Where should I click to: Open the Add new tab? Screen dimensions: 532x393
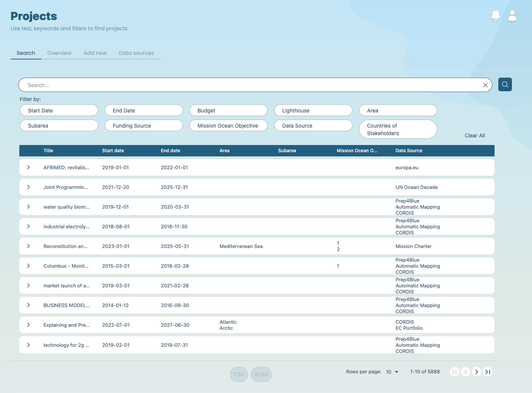pos(95,53)
